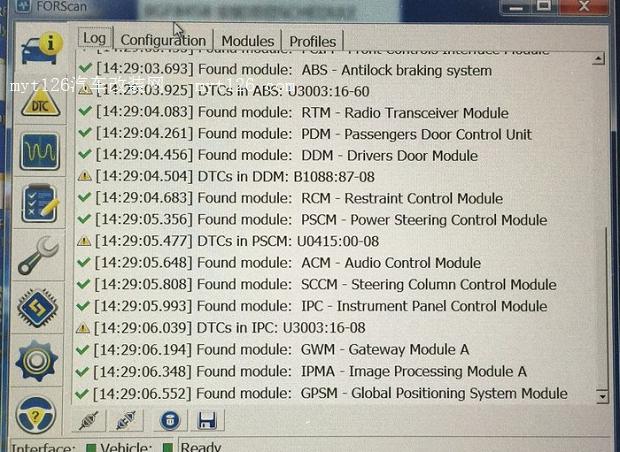
Task: Minimize the FORScan window
Action: (517, 7)
